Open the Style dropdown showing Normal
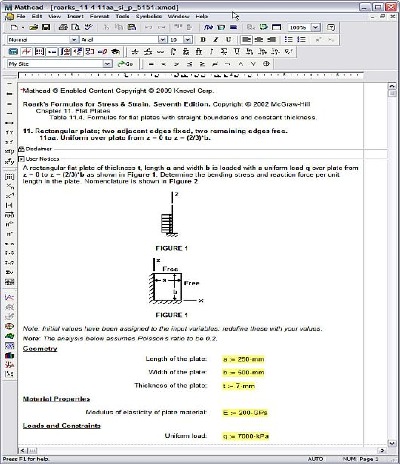This screenshot has width=400, height=464. click(x=74, y=40)
